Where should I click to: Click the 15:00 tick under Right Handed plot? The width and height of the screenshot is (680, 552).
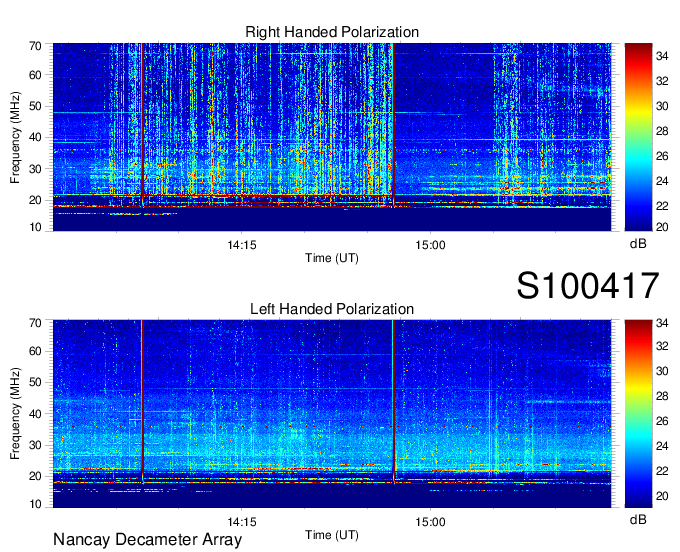430,245
